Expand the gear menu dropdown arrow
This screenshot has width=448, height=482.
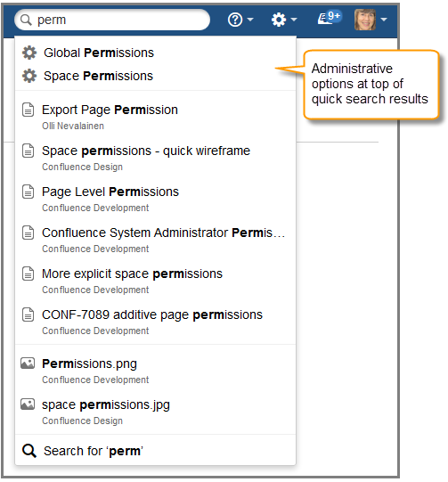point(294,20)
